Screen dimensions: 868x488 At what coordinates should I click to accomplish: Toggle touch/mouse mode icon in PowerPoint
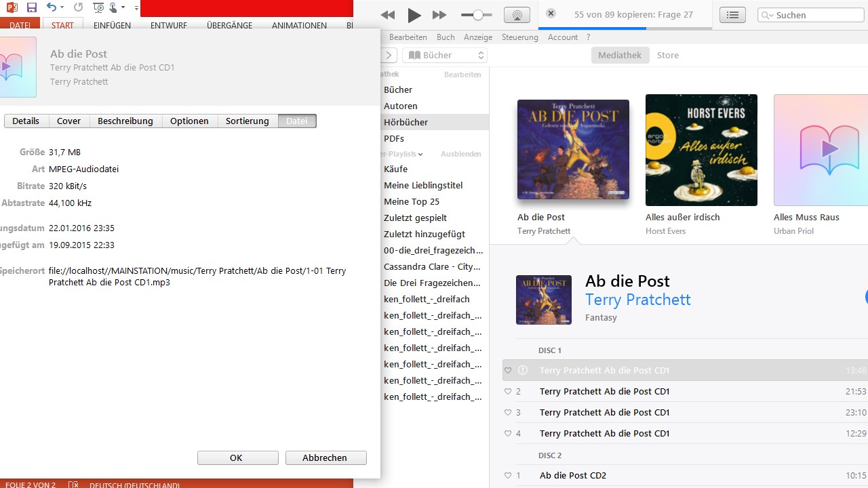pos(114,7)
